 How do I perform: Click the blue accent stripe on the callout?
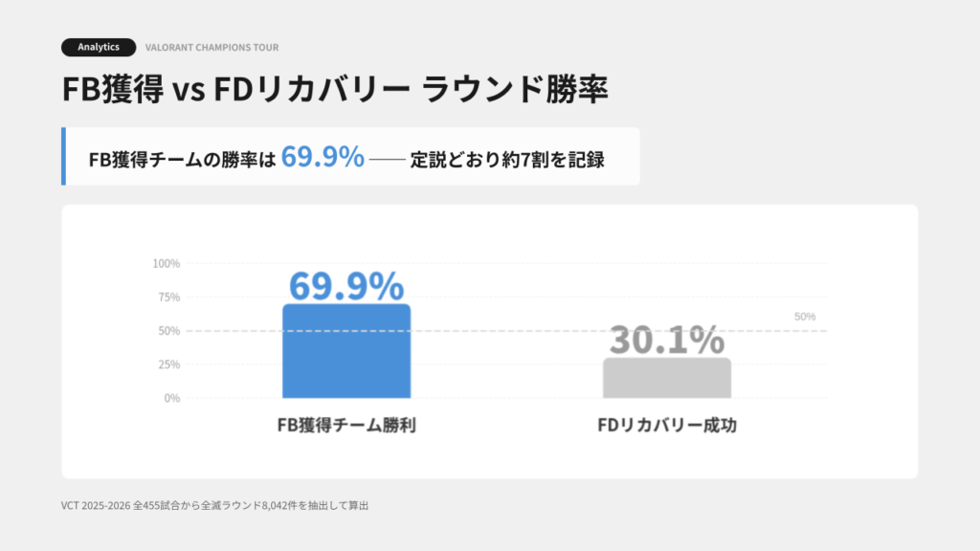63,156
